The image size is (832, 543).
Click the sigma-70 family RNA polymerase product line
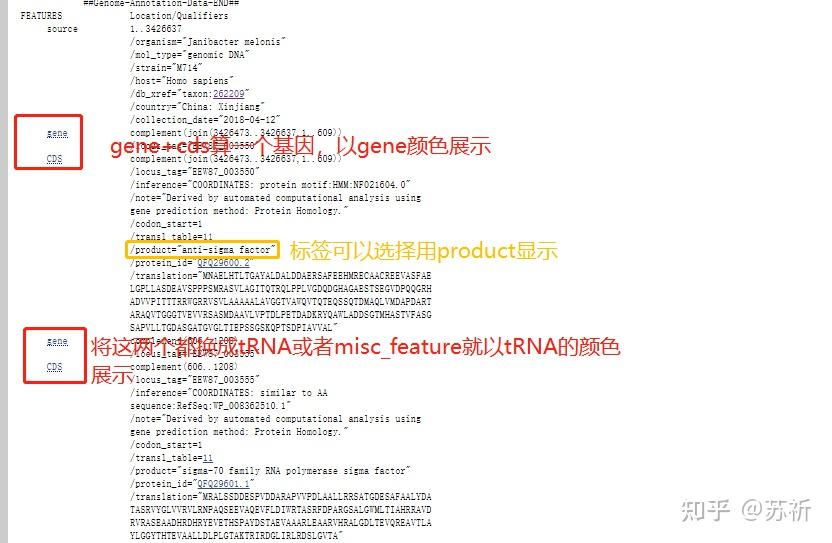tap(270, 471)
